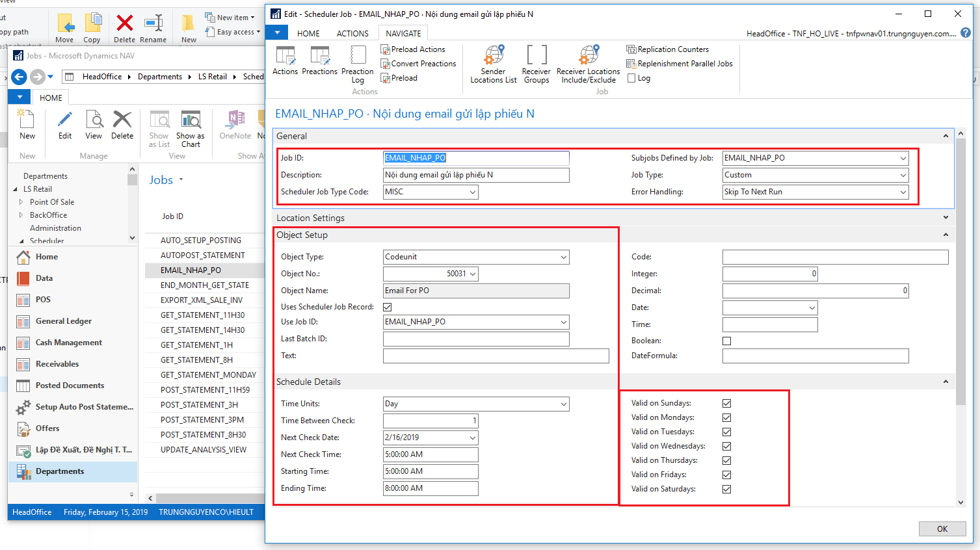Toggle Valid on Tuesdays checkbox
This screenshot has width=980, height=550.
tap(726, 432)
